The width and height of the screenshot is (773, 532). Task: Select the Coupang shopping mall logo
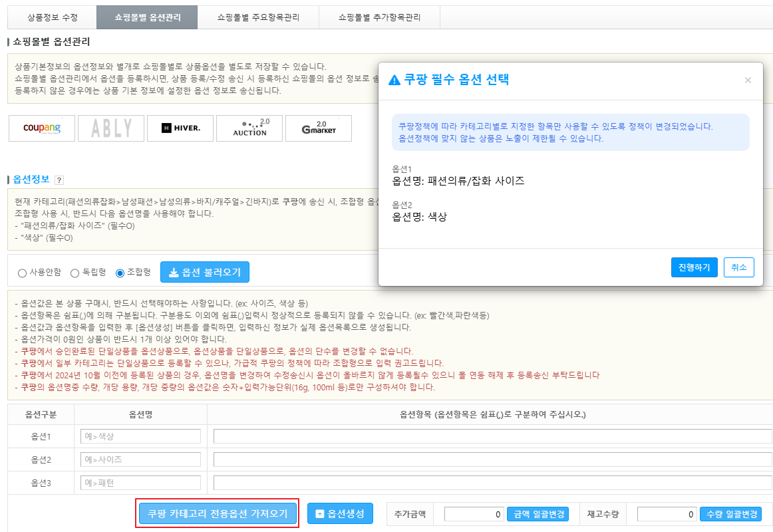42,128
